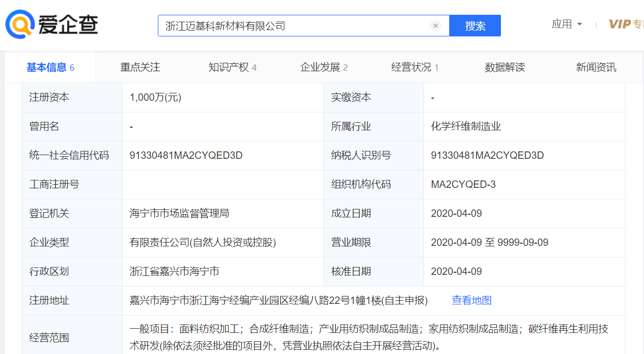Click into the company name search field
This screenshot has width=644, height=354.
click(x=296, y=26)
